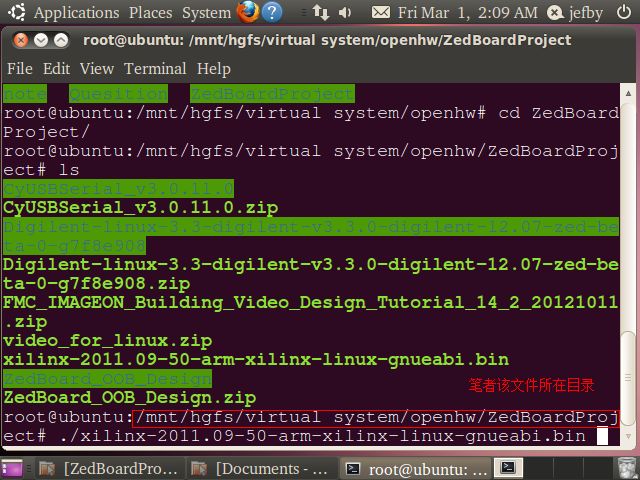Click the highlighted note directory name

click(x=25, y=94)
